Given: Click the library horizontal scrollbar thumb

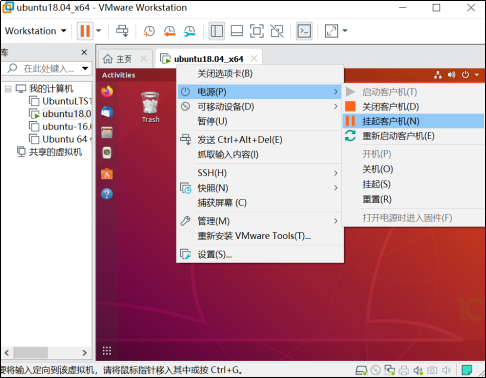Looking at the screenshot, I should [30, 352].
